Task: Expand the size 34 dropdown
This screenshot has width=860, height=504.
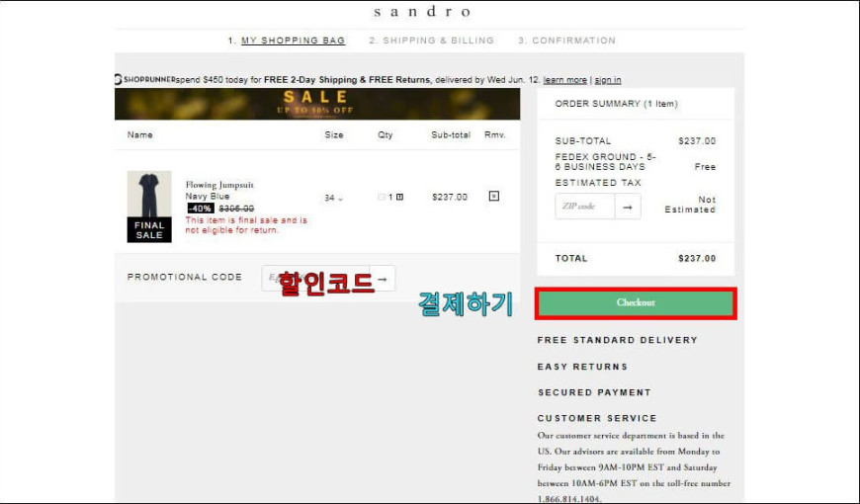Action: point(333,198)
